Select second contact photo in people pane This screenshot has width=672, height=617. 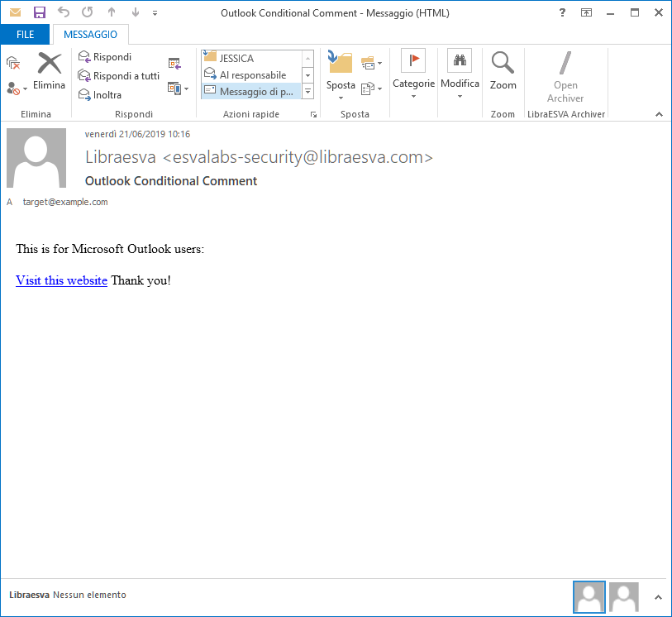(x=623, y=597)
